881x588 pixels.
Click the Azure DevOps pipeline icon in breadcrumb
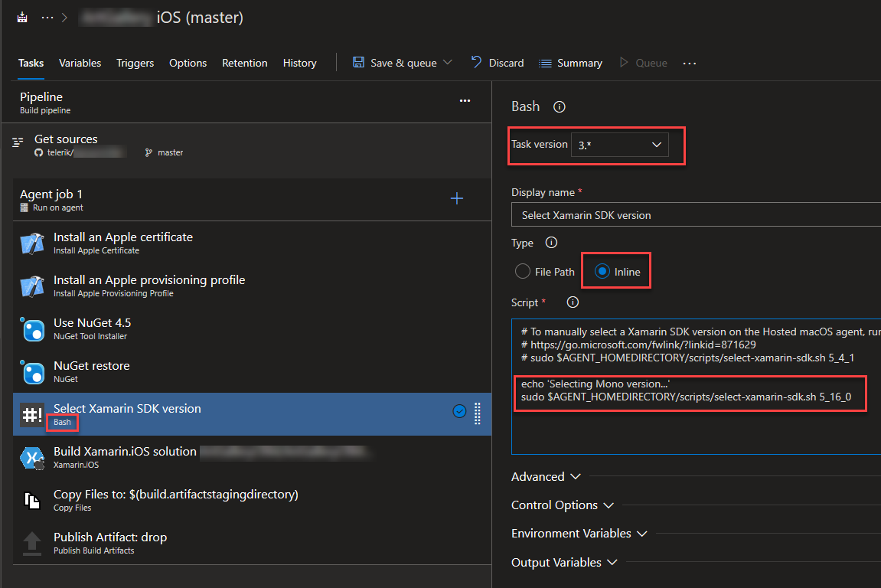[21, 17]
